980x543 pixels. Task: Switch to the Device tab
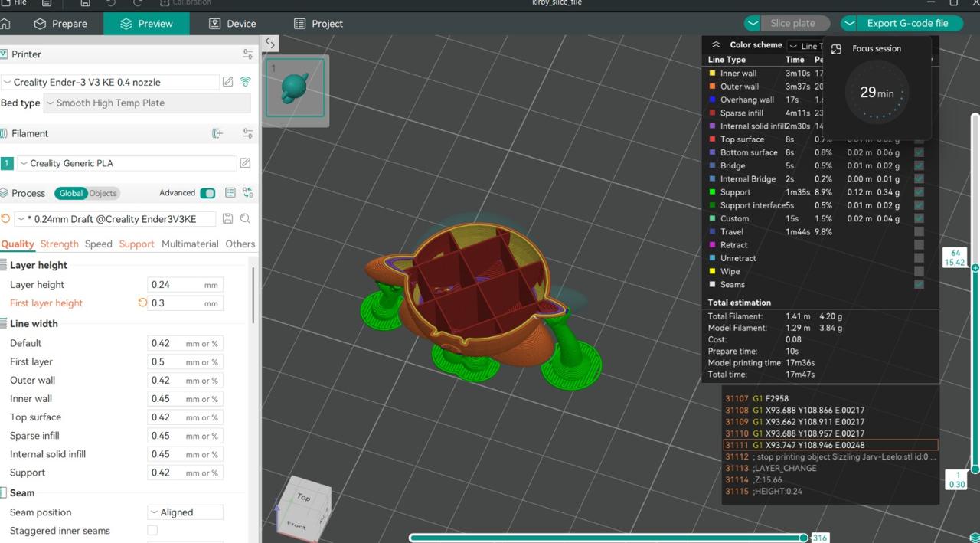233,24
